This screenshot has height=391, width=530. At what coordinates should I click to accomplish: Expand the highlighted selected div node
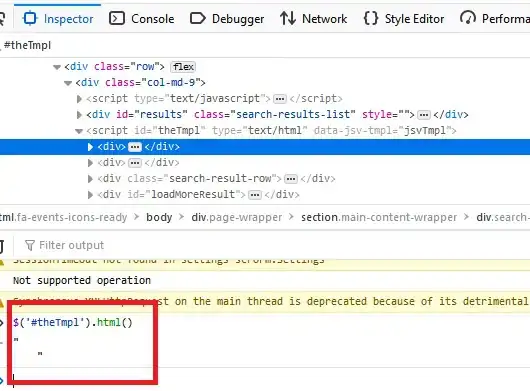(x=90, y=147)
